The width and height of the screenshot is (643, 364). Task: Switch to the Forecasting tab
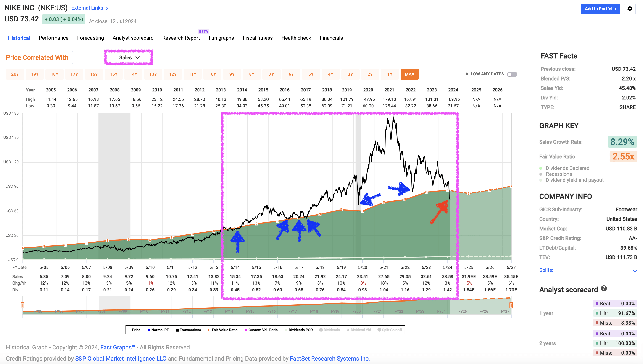[90, 38]
